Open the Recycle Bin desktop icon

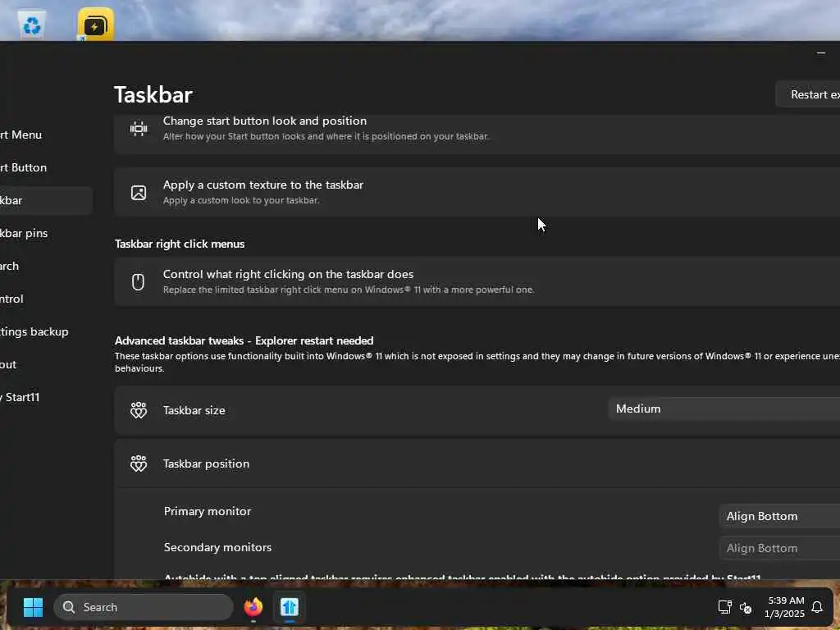point(32,25)
